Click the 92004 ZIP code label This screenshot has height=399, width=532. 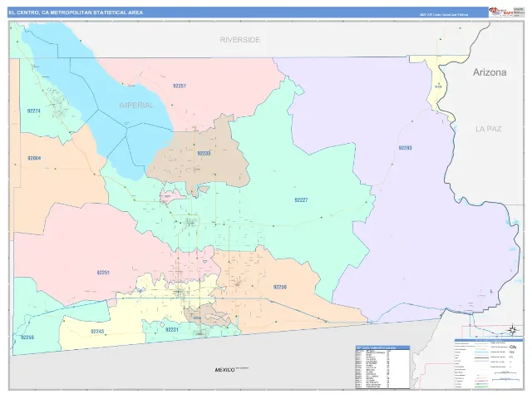pos(34,158)
